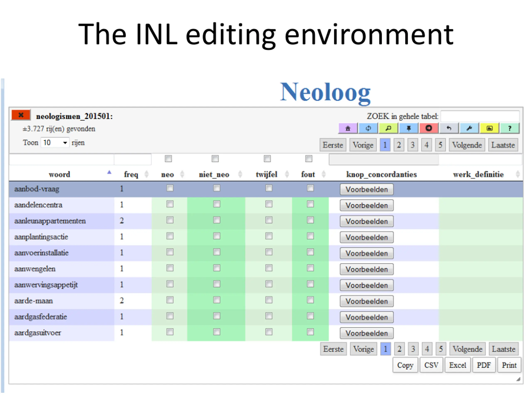
Task: Go to page 5 in top pagination
Action: click(x=440, y=145)
